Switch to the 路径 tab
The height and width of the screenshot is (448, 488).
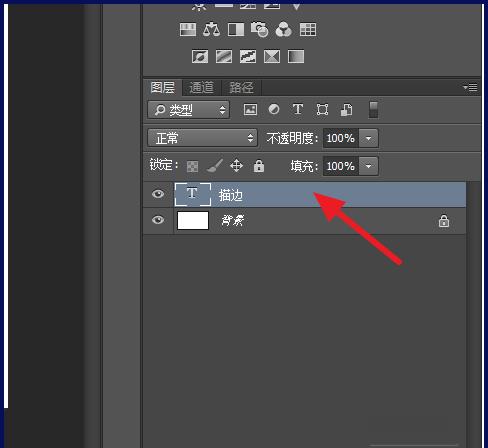tap(241, 88)
